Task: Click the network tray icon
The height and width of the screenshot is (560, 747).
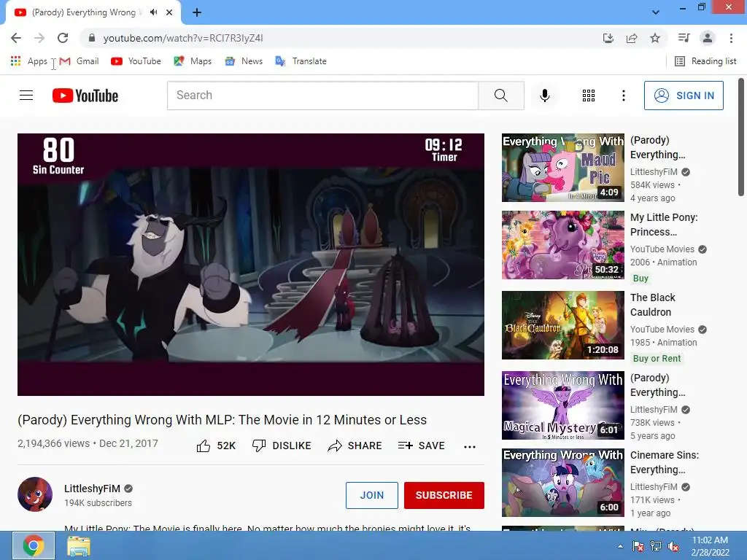Action: [x=656, y=546]
